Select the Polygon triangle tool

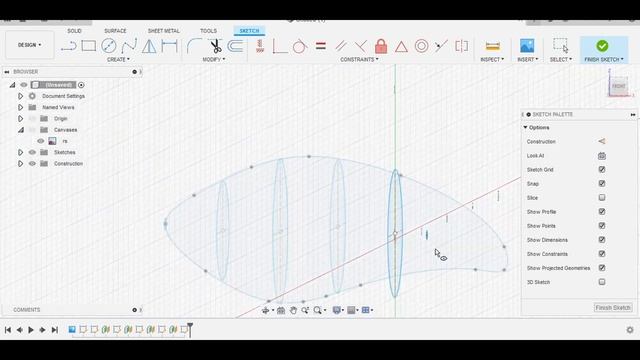point(149,46)
